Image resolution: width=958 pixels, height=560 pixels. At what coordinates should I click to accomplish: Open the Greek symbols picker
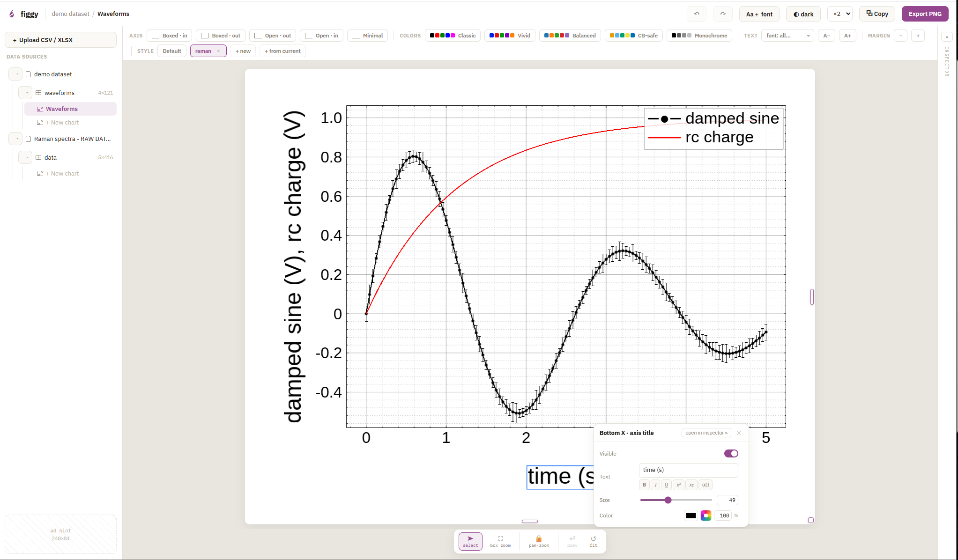pyautogui.click(x=706, y=485)
